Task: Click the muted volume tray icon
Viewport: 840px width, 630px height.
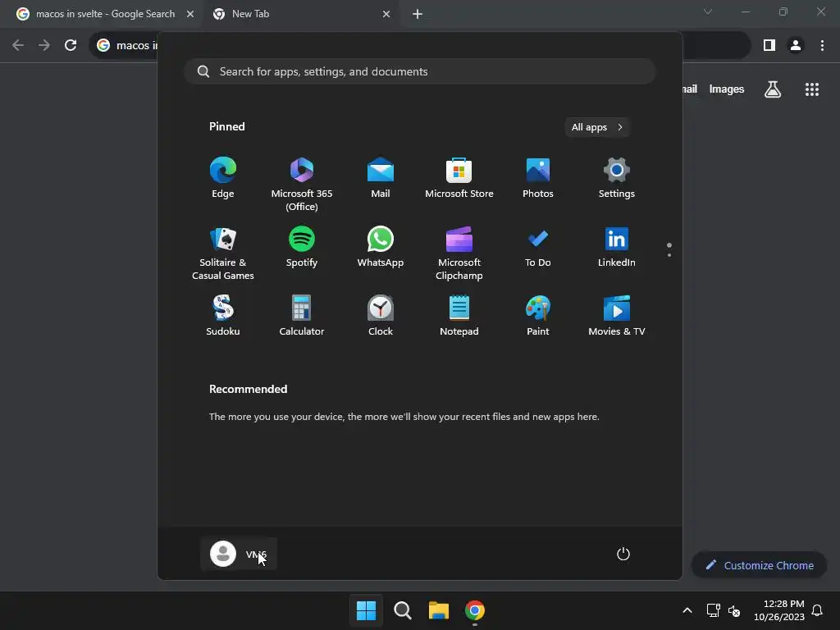Action: click(x=734, y=610)
